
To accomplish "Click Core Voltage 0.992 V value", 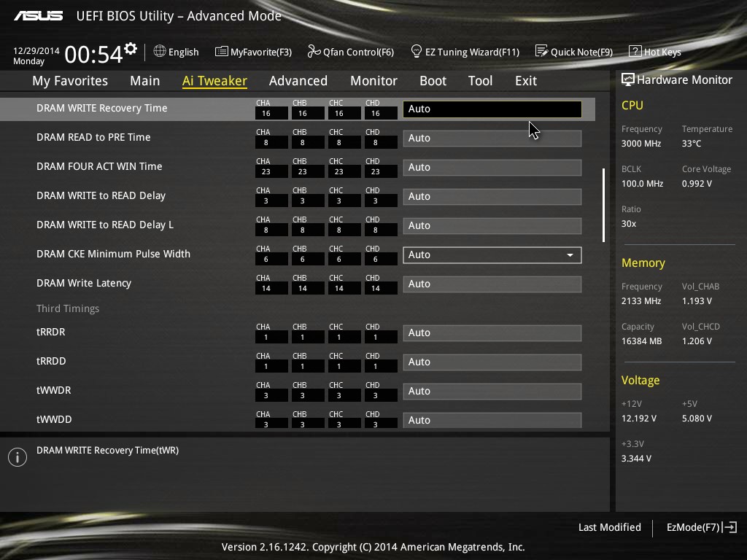I will pos(697,183).
